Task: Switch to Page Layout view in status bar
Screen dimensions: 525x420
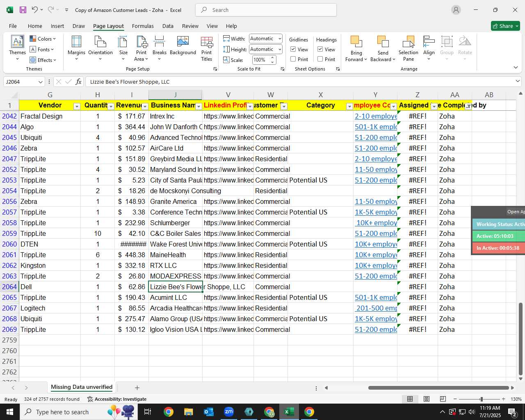Action: click(x=427, y=399)
